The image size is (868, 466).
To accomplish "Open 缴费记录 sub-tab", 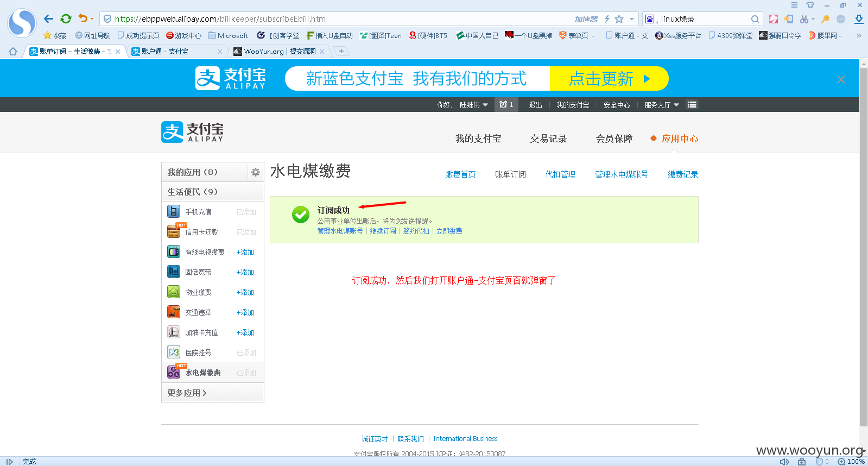I will coord(683,174).
